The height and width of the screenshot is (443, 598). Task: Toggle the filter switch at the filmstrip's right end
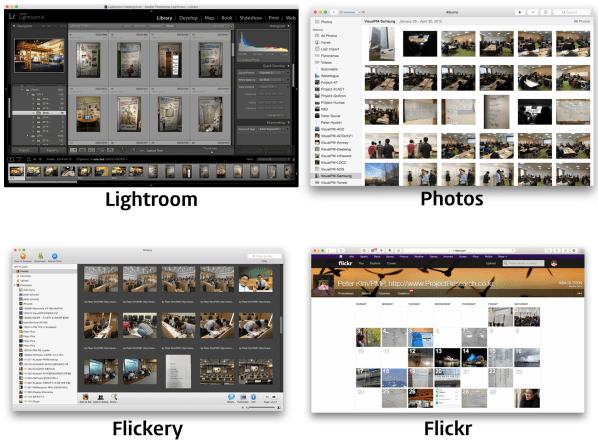tap(293, 159)
